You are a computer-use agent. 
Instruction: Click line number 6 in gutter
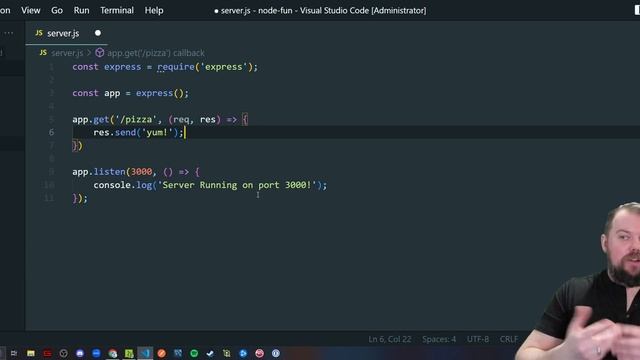pyautogui.click(x=51, y=132)
